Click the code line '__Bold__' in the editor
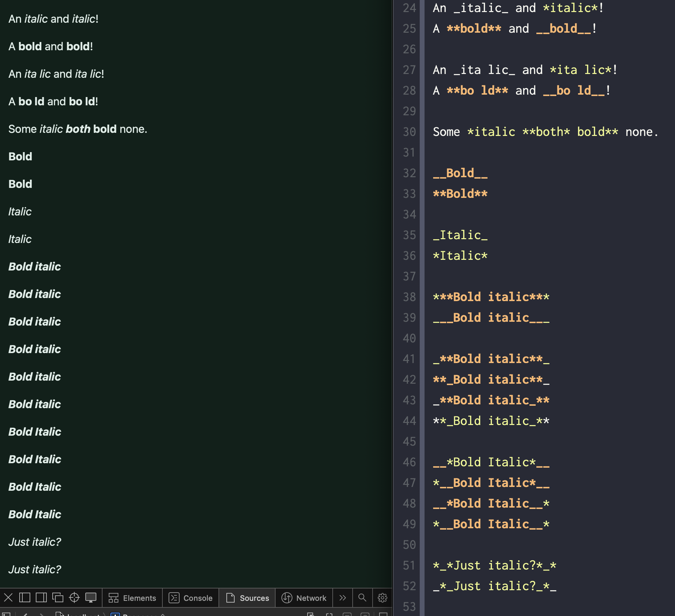675x616 pixels. pos(460,173)
